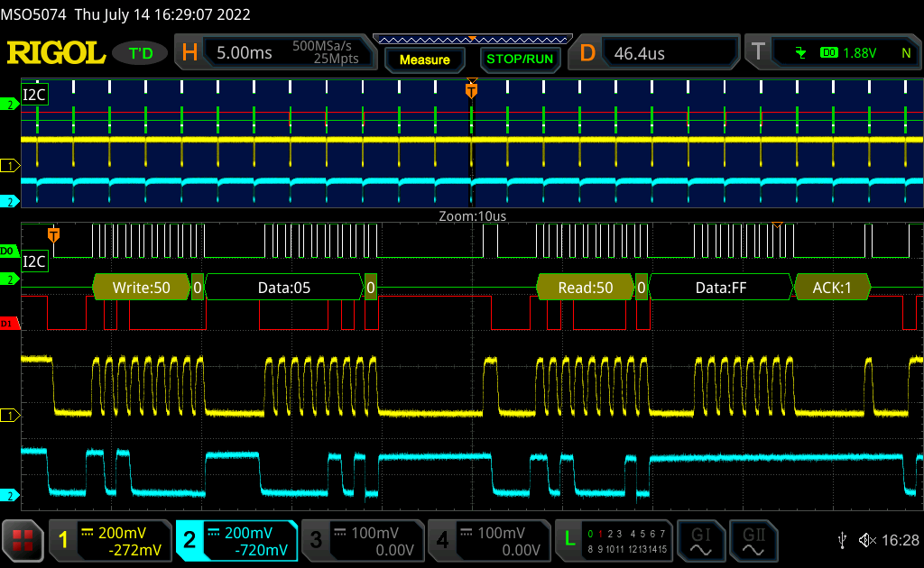924x568 pixels.
Task: Click the T'D trigger status badge
Action: coord(140,53)
